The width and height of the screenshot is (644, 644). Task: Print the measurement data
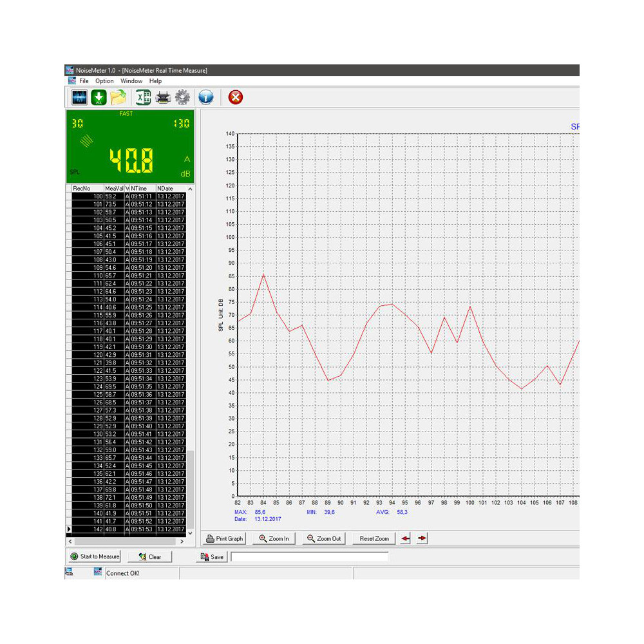[163, 97]
